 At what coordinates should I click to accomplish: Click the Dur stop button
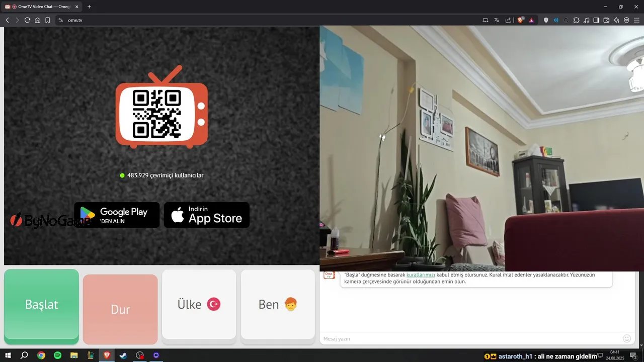(x=120, y=309)
